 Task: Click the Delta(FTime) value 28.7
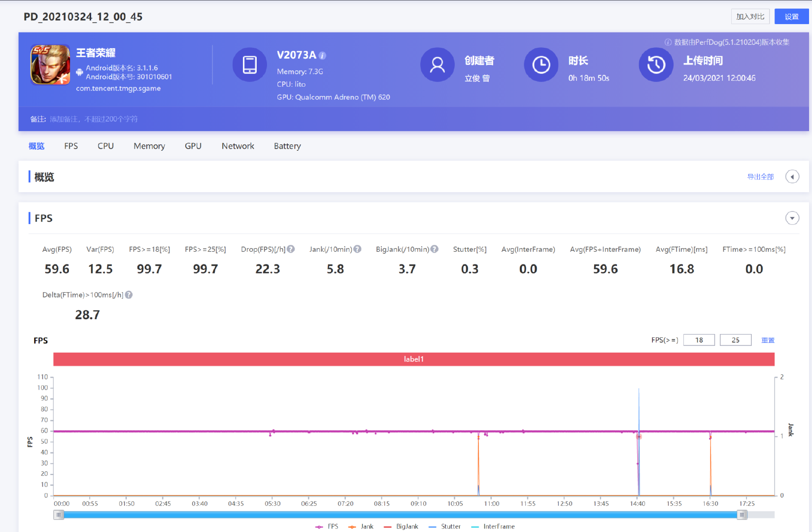[87, 315]
